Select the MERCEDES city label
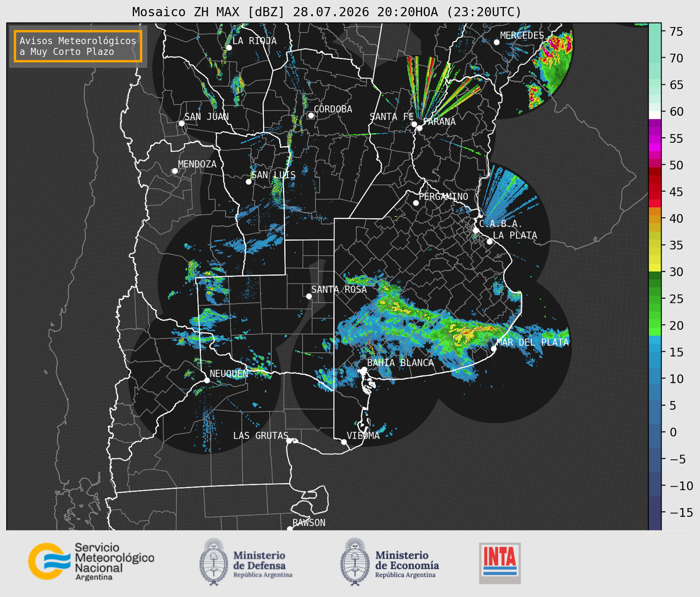 coord(522,36)
